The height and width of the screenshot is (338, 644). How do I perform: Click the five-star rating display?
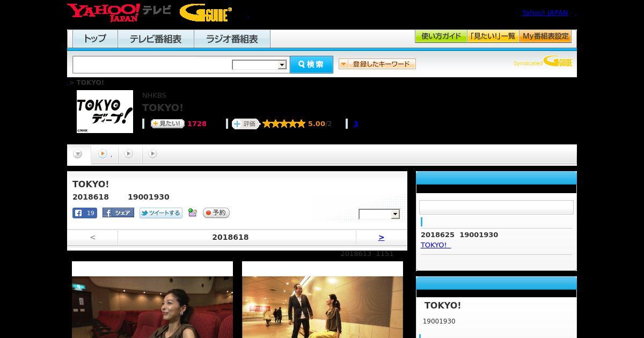click(x=284, y=124)
